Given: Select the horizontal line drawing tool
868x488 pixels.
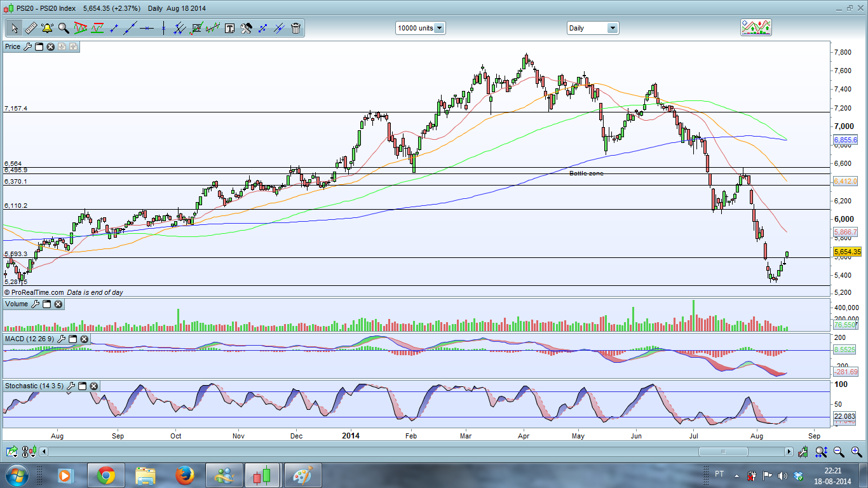Looking at the screenshot, I should 147,28.
